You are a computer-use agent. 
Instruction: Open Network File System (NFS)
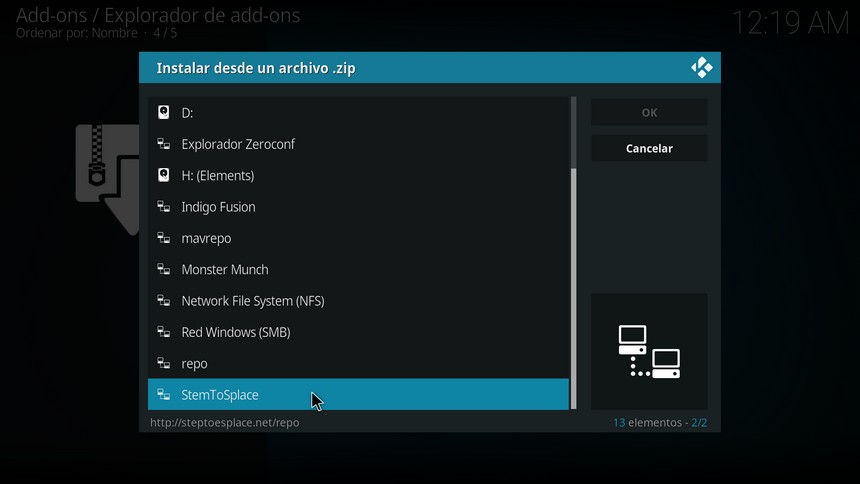point(358,300)
